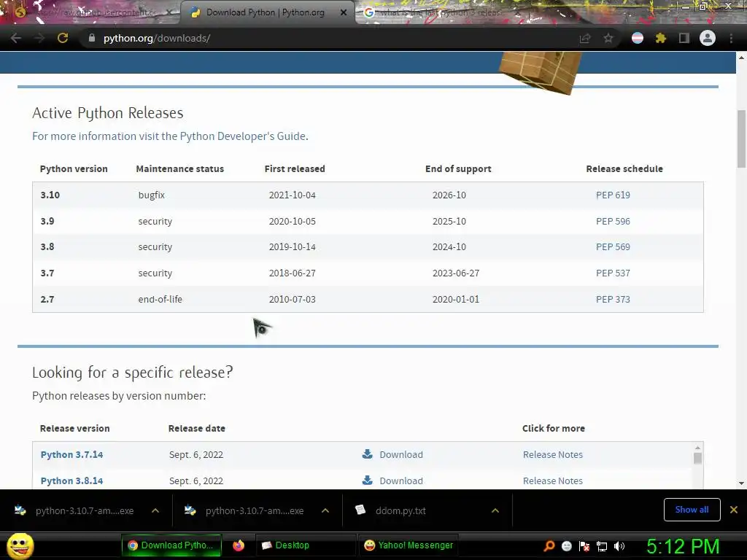
Task: Expand options for second python-3.10.7 download
Action: [325, 510]
